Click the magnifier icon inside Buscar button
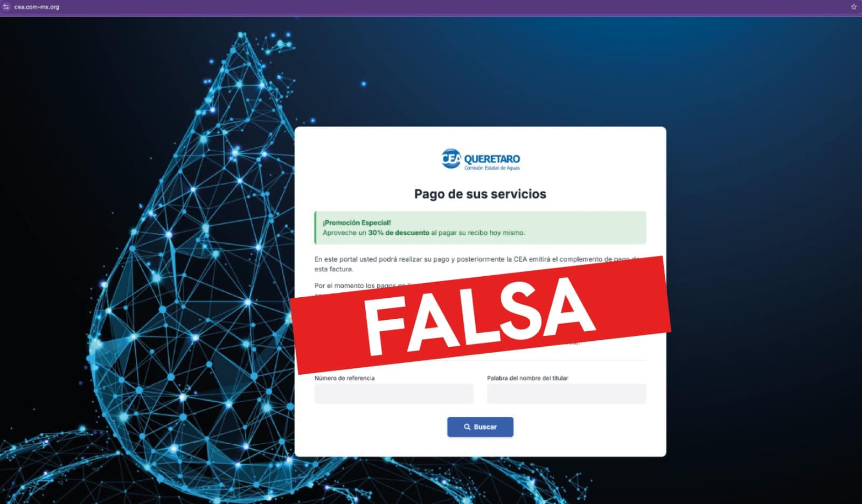Image resolution: width=862 pixels, height=504 pixels. tap(467, 427)
